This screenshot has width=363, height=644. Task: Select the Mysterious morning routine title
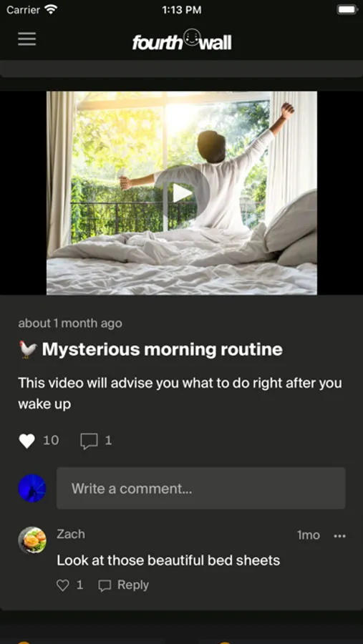point(162,349)
